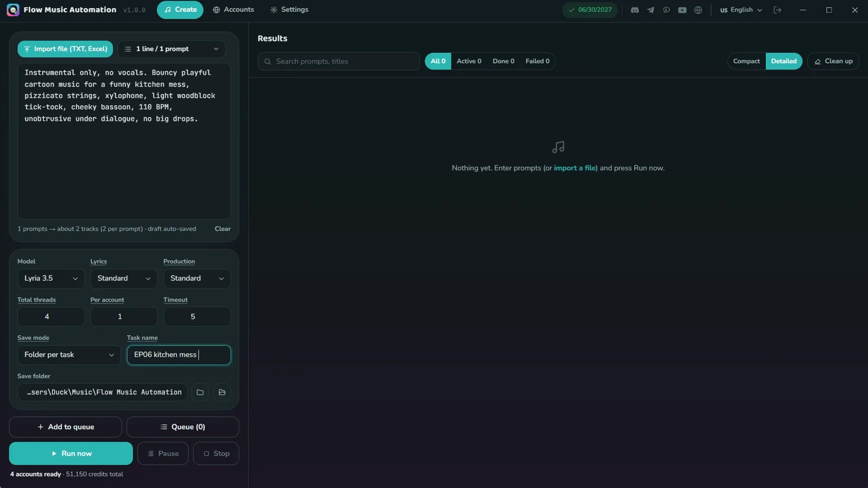Screen dimensions: 868x488
Task: Click the Pause button
Action: [x=163, y=453]
